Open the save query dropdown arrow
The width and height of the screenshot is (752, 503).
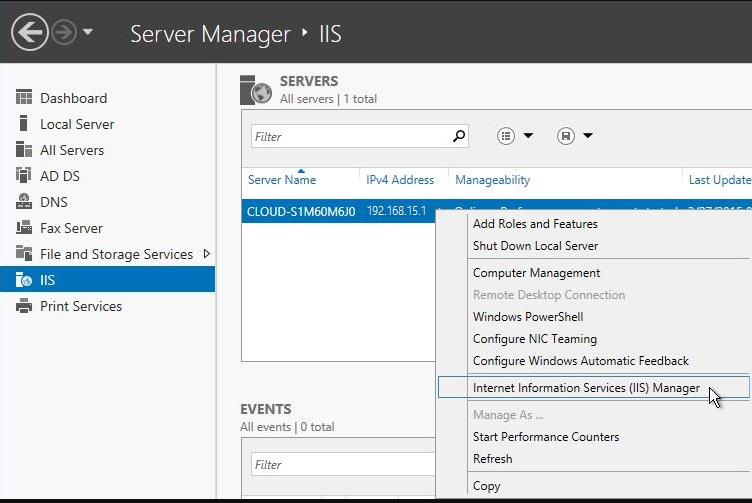tap(588, 136)
